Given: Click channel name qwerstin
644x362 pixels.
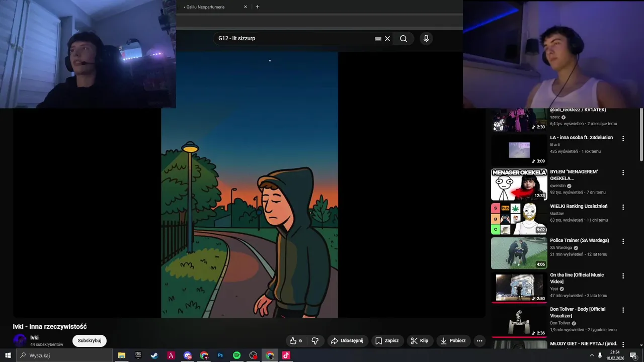Looking at the screenshot, I should pyautogui.click(x=558, y=186).
